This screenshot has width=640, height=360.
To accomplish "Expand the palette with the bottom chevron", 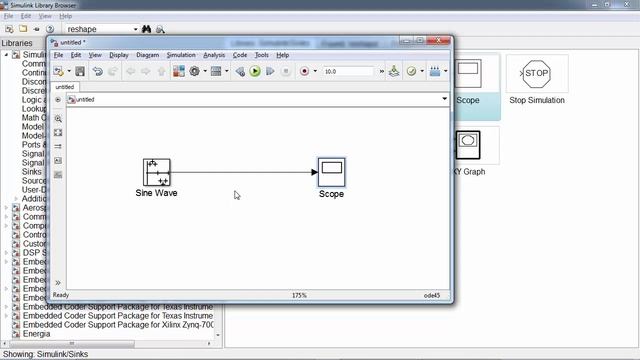I will coord(58,282).
